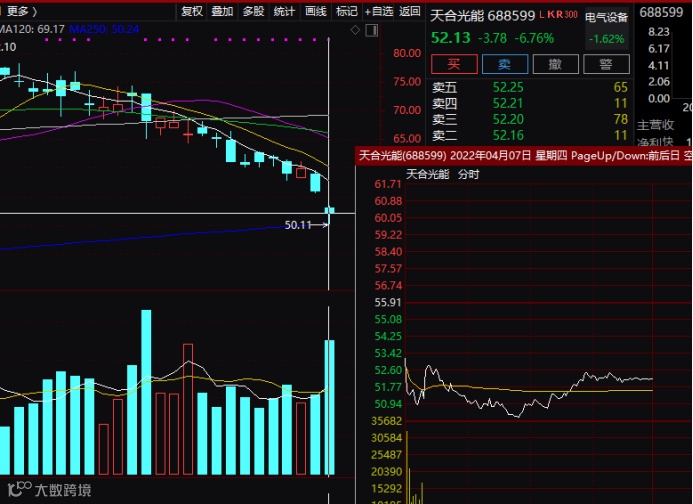Click the diamond icon above chart
The height and width of the screenshot is (504, 693).
355,30
